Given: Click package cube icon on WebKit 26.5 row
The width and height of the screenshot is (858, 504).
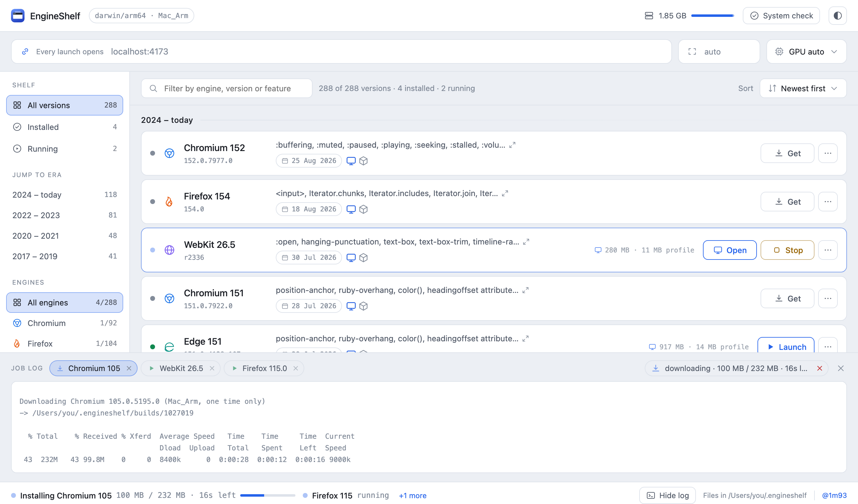Looking at the screenshot, I should click(x=363, y=257).
